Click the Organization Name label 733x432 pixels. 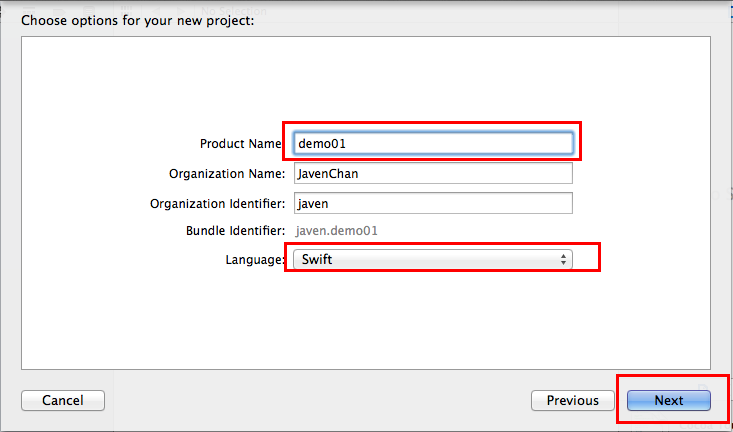pos(227,174)
